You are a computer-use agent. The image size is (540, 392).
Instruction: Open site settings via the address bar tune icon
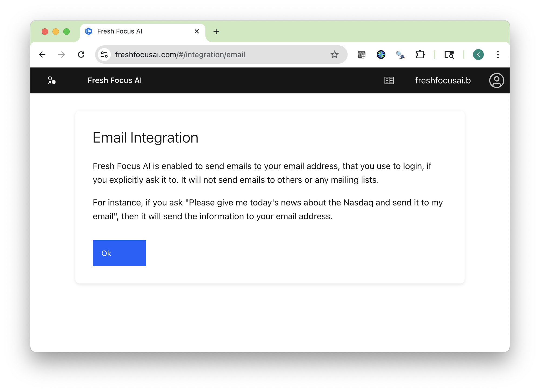104,55
